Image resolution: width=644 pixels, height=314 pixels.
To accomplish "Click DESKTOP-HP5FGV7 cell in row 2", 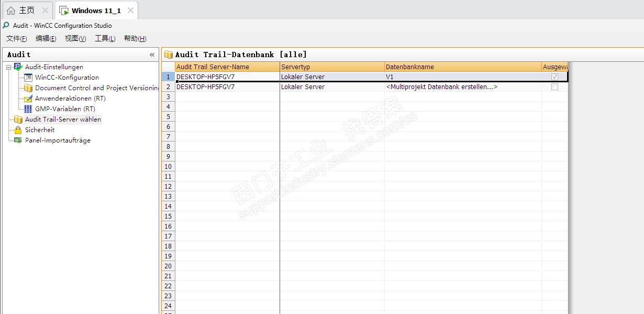I will coord(227,87).
